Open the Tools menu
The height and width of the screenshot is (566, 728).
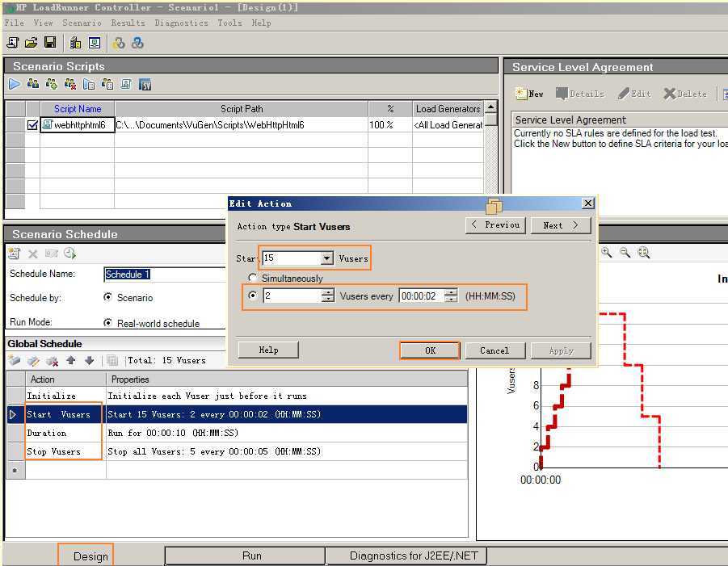(x=229, y=23)
